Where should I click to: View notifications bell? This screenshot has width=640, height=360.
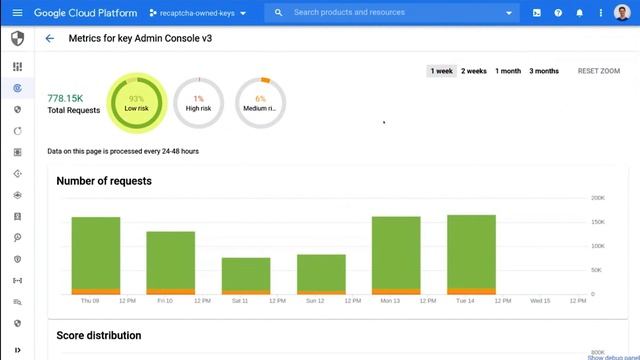579,13
